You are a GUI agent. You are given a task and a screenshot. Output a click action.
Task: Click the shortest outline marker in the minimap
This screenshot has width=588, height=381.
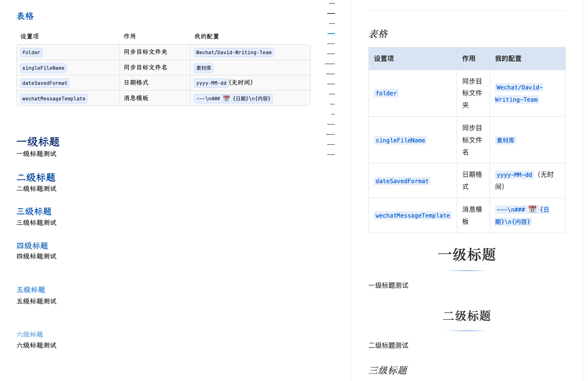point(333,114)
